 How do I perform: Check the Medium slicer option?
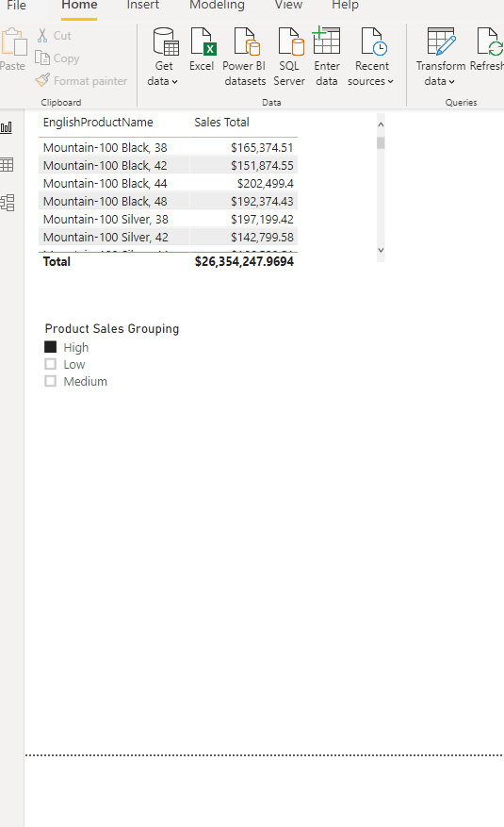pos(51,381)
